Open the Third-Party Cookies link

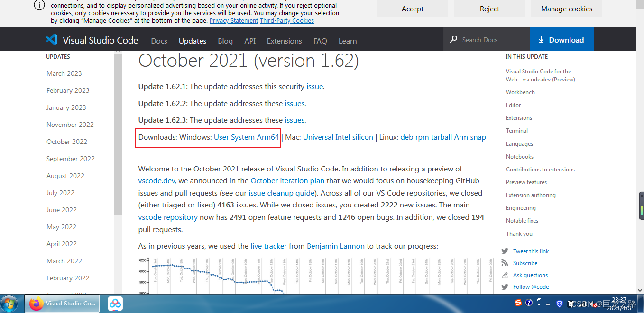tap(287, 20)
